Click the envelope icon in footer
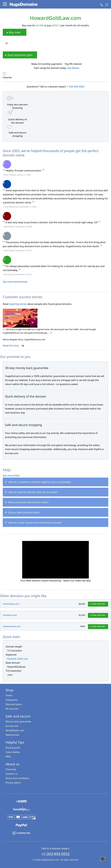Image resolution: width=111 pixels, height=868 pixels. click(x=103, y=859)
